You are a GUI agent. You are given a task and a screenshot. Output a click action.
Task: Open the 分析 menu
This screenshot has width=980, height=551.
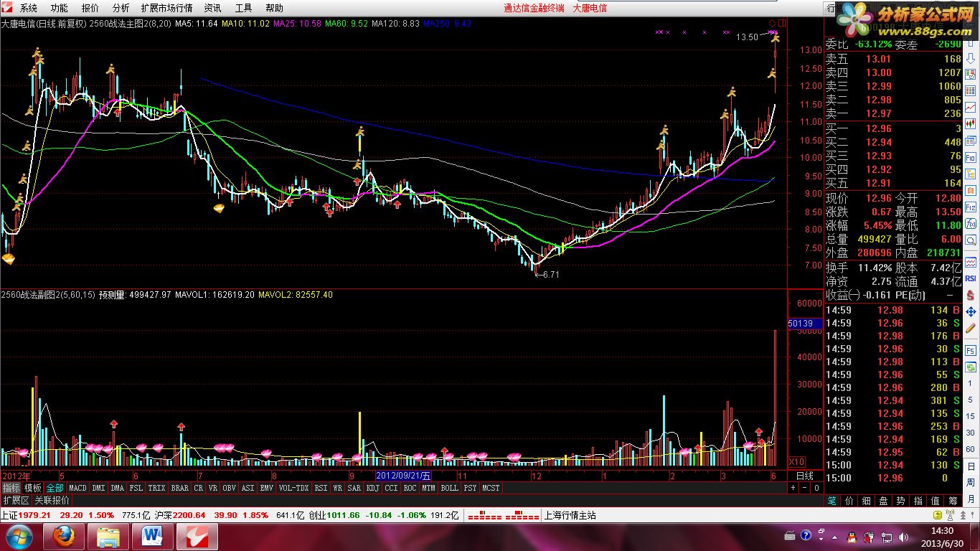(x=121, y=8)
